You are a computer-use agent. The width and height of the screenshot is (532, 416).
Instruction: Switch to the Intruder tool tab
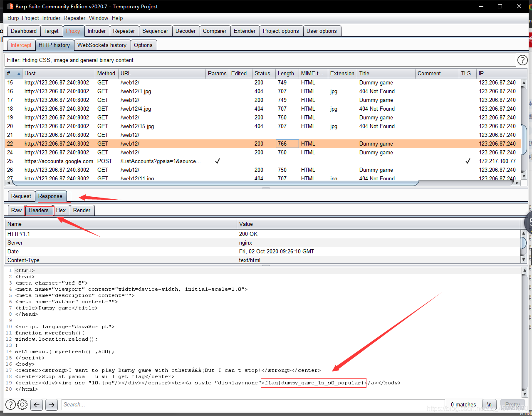[97, 31]
